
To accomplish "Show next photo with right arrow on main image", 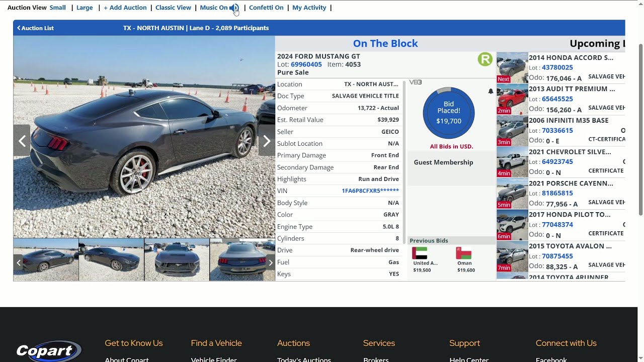I will [x=267, y=141].
